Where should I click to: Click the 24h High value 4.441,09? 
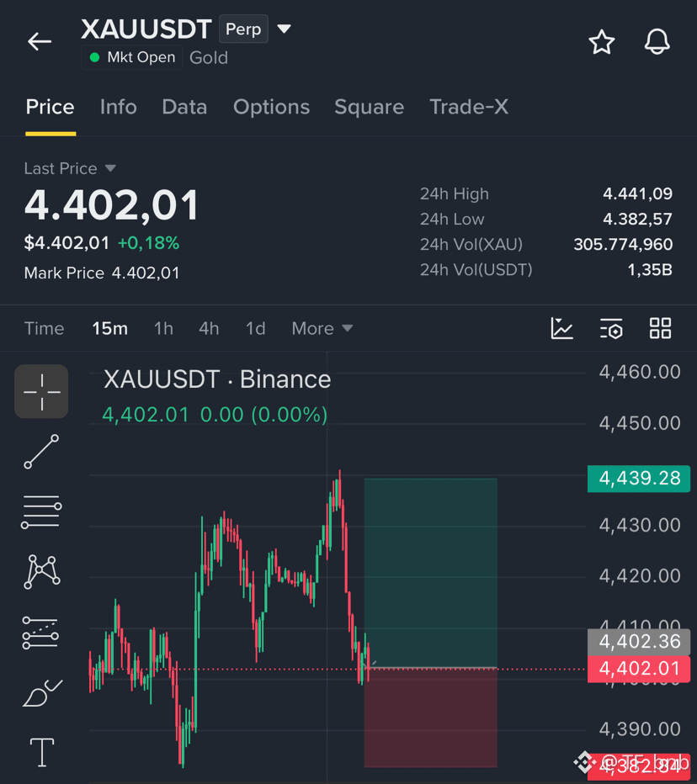click(637, 193)
